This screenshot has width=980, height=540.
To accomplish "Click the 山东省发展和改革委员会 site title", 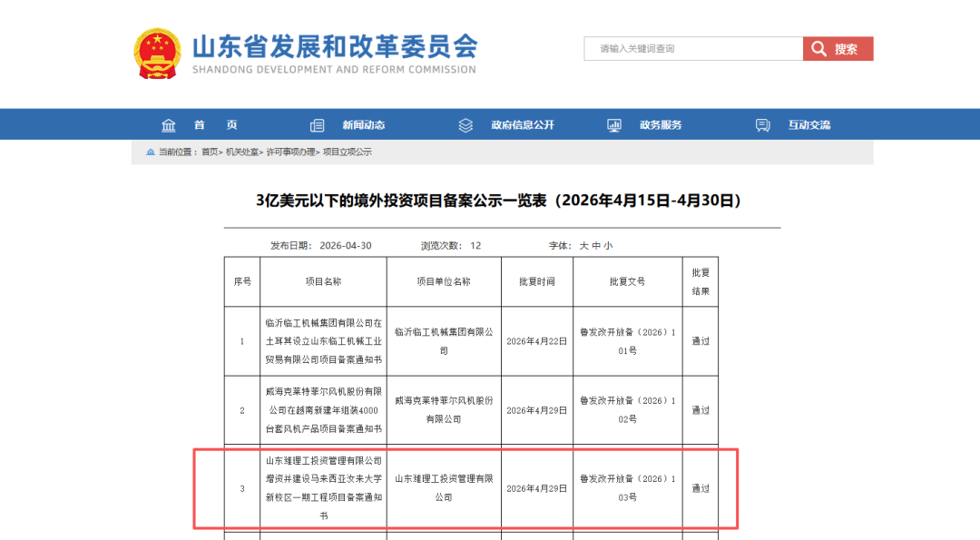I will click(x=335, y=47).
